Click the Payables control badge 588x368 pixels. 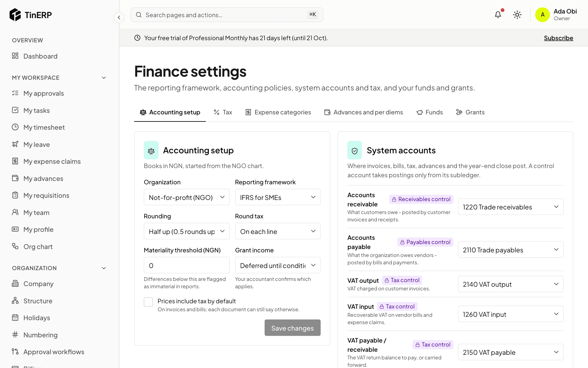click(x=425, y=242)
